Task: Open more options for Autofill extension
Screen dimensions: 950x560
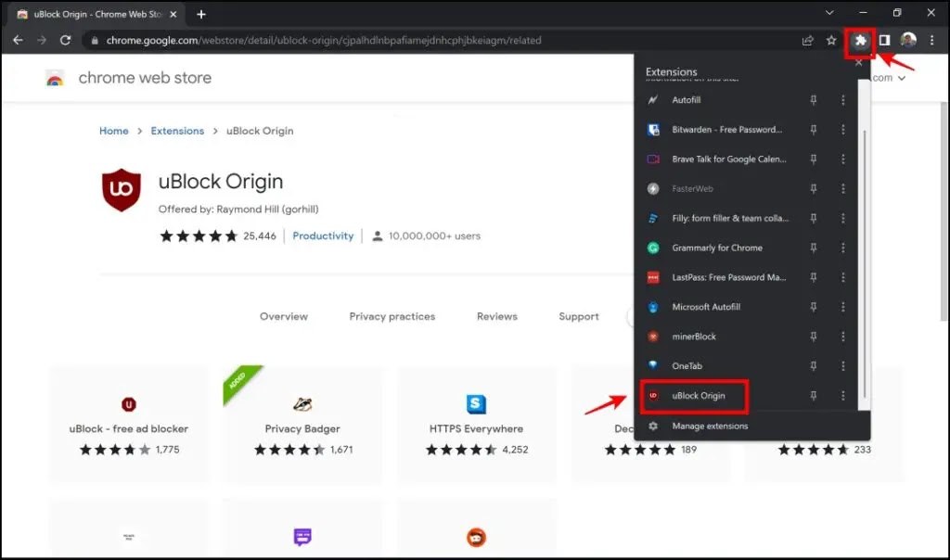Action: click(842, 100)
